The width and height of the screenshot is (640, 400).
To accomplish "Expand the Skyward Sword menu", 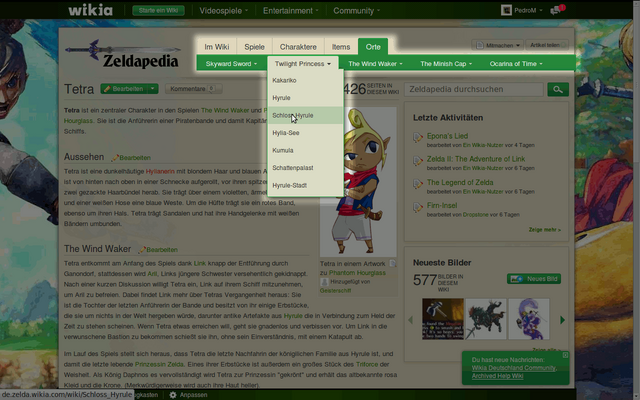I will coord(231,64).
